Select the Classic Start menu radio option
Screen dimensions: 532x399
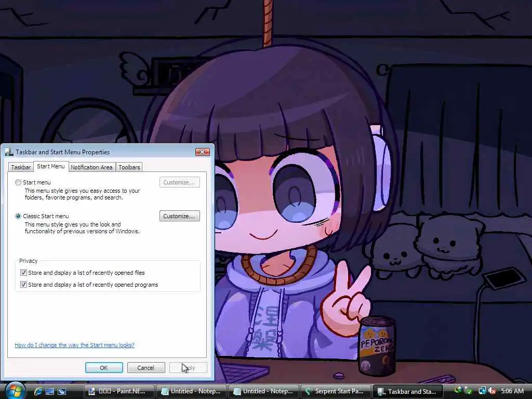[x=18, y=216]
